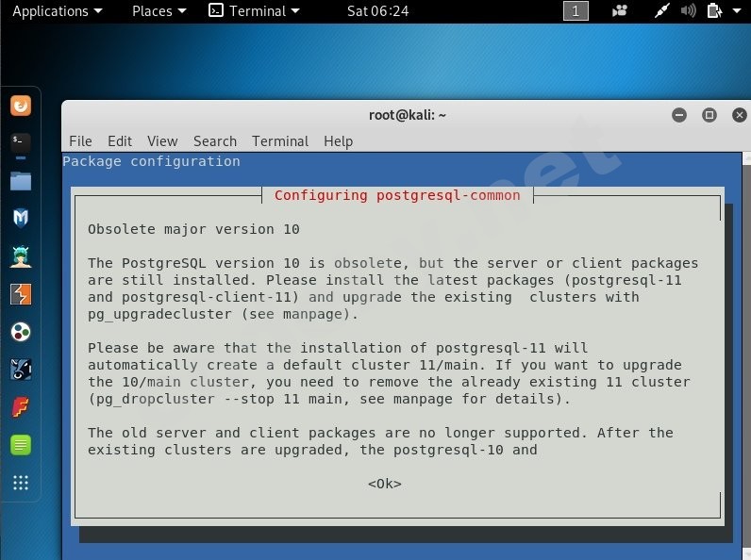Open the Help menu
Viewport: 751px width, 560px height.
(x=338, y=141)
